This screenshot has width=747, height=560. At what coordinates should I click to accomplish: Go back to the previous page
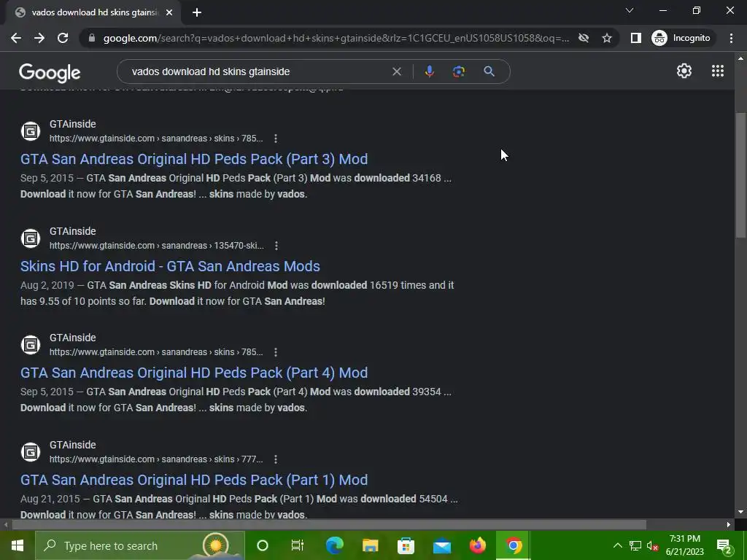pos(16,38)
